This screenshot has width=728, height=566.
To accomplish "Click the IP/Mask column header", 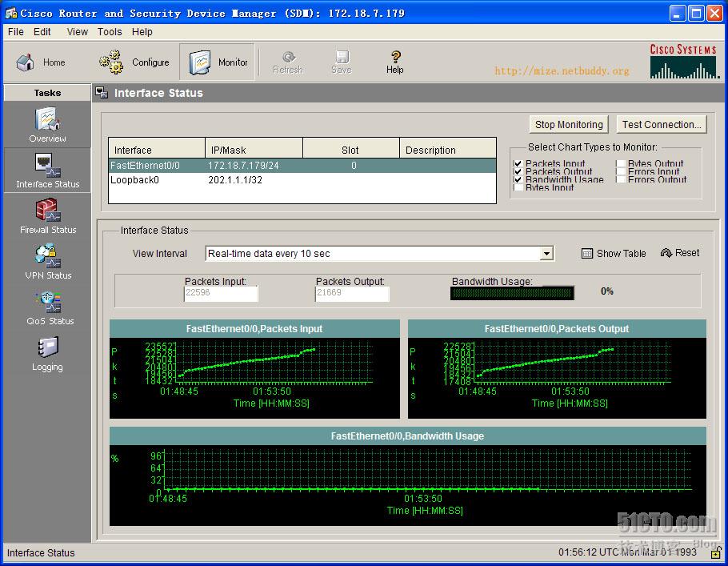I will 254,150.
